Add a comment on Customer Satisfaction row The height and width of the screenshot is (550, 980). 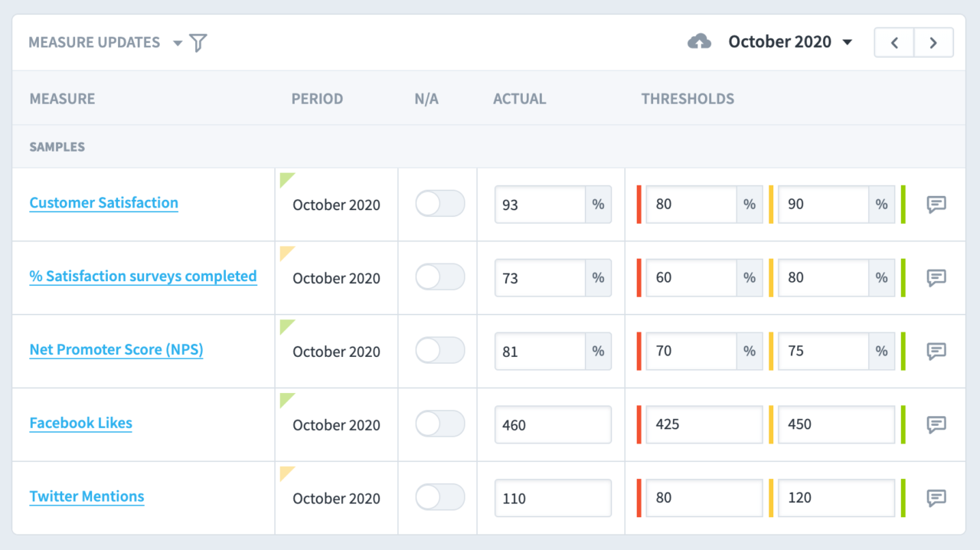pos(935,205)
